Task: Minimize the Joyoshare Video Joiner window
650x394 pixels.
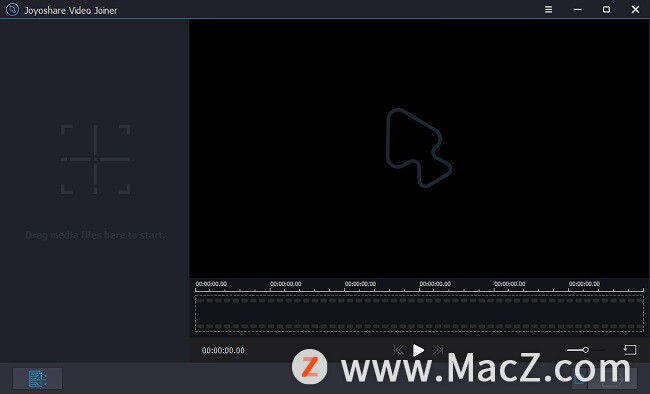Action: (577, 9)
